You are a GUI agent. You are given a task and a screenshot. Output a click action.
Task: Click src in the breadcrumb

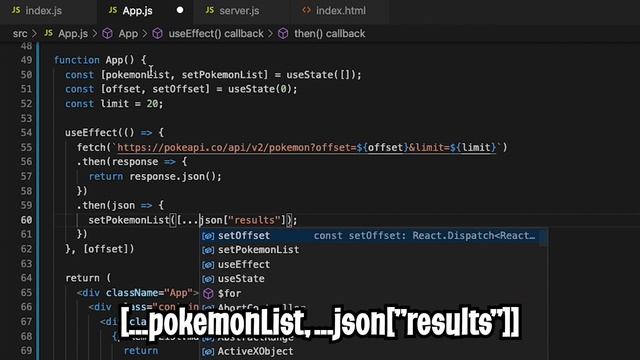[20, 33]
